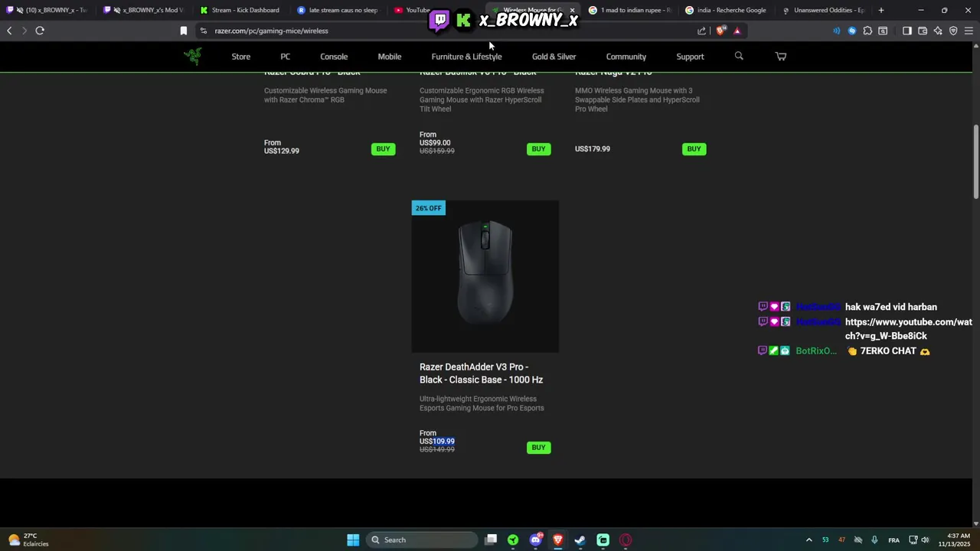Viewport: 980px width, 551px height.
Task: Reload the page with the refresh icon
Action: coord(40,31)
